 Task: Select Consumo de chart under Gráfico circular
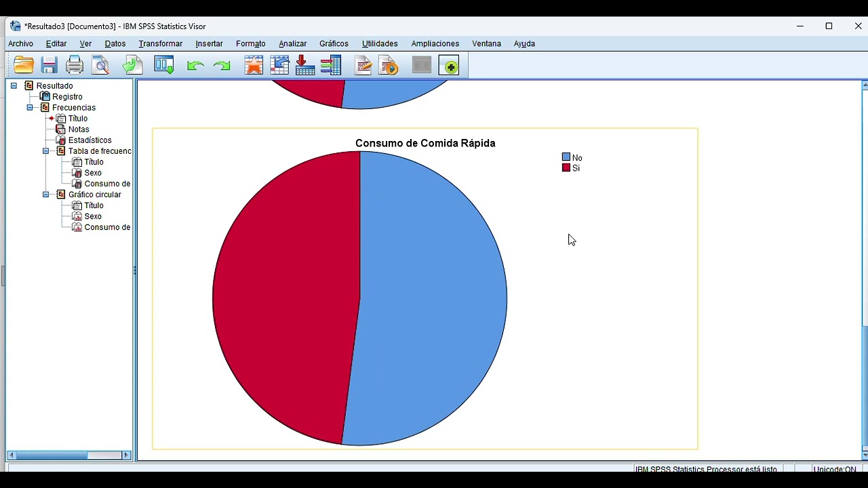107,227
